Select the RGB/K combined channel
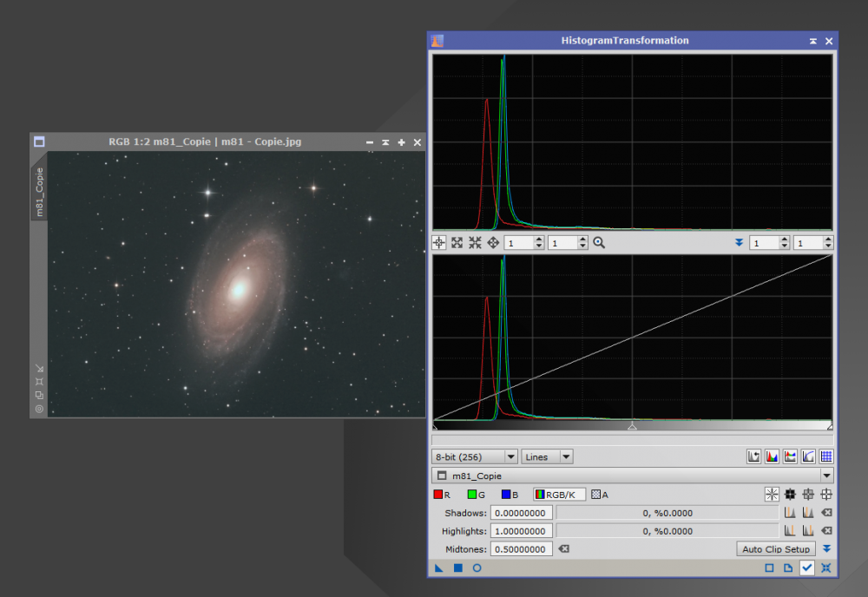This screenshot has height=597, width=868. click(558, 494)
